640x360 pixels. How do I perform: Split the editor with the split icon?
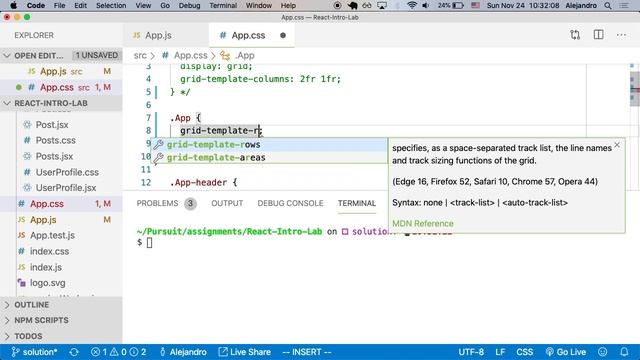click(598, 35)
